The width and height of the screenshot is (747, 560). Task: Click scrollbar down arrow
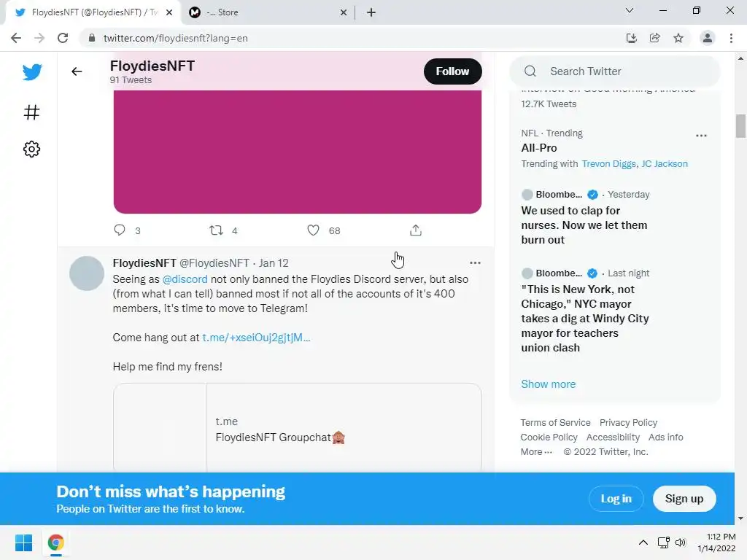740,518
